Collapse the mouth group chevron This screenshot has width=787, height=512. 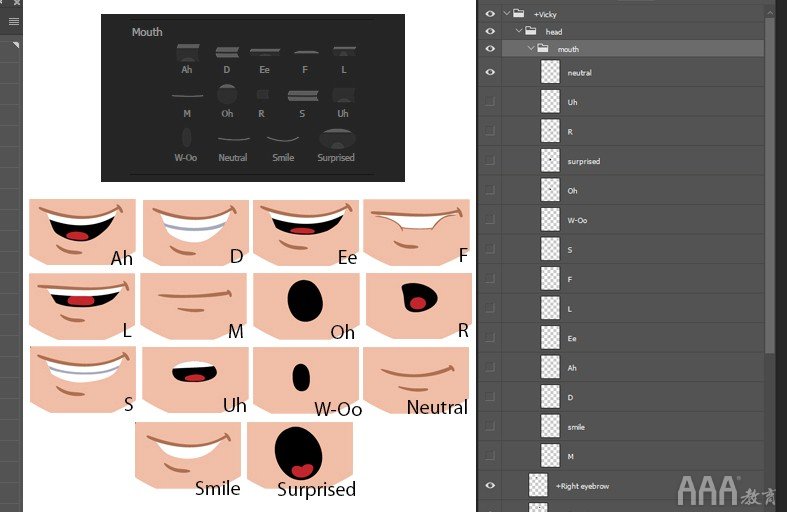[531, 49]
